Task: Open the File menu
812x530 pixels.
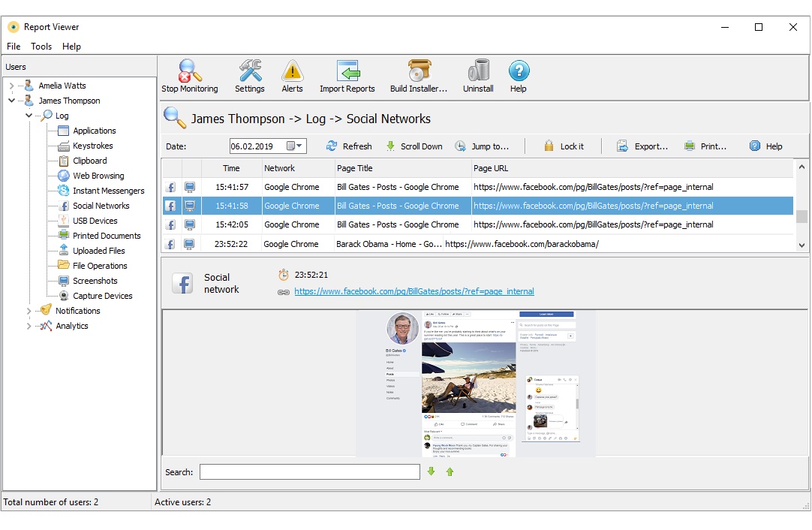Action: tap(14, 47)
